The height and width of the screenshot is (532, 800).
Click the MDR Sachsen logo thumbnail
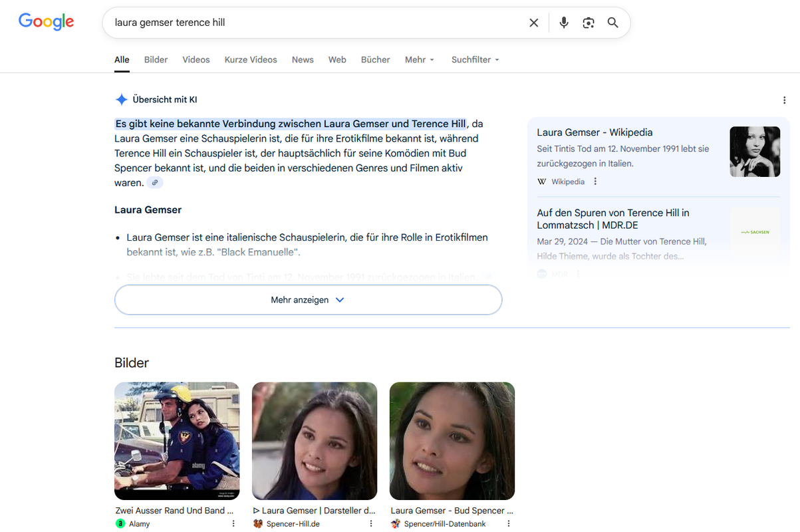point(755,232)
